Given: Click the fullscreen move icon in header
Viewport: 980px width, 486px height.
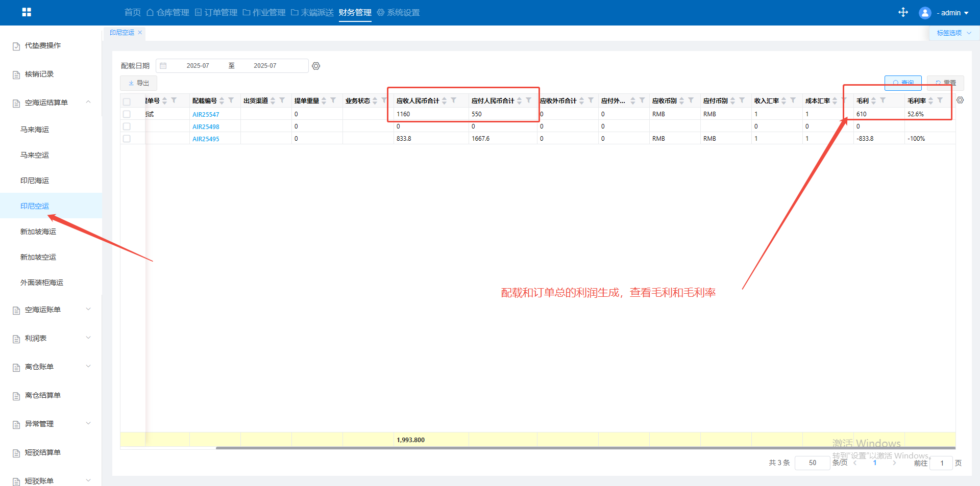Looking at the screenshot, I should click(x=903, y=12).
